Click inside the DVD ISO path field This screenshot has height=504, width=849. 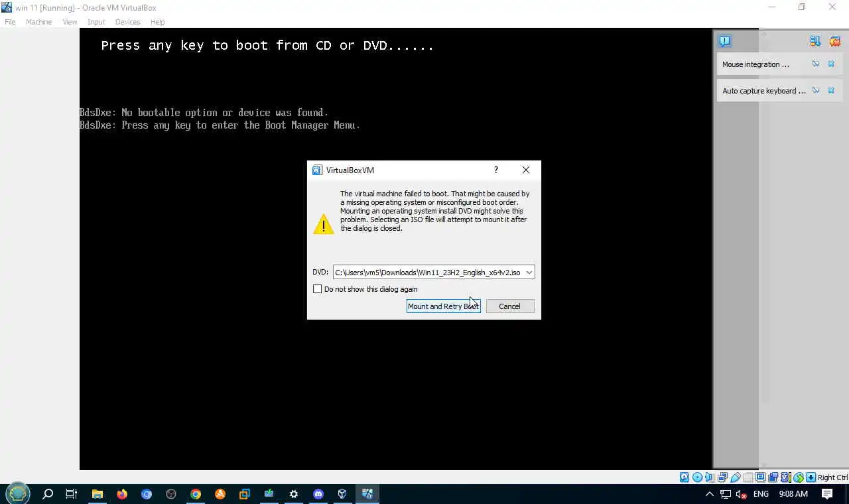[428, 273]
